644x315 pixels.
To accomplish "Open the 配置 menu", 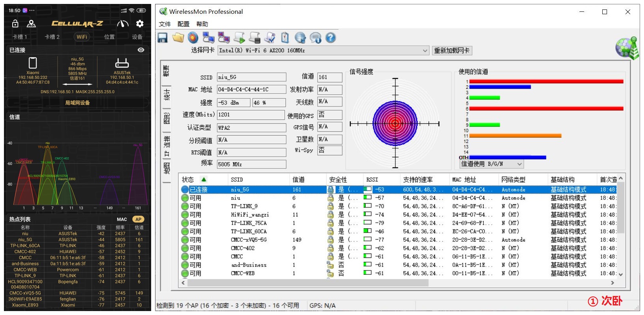I will 183,24.
